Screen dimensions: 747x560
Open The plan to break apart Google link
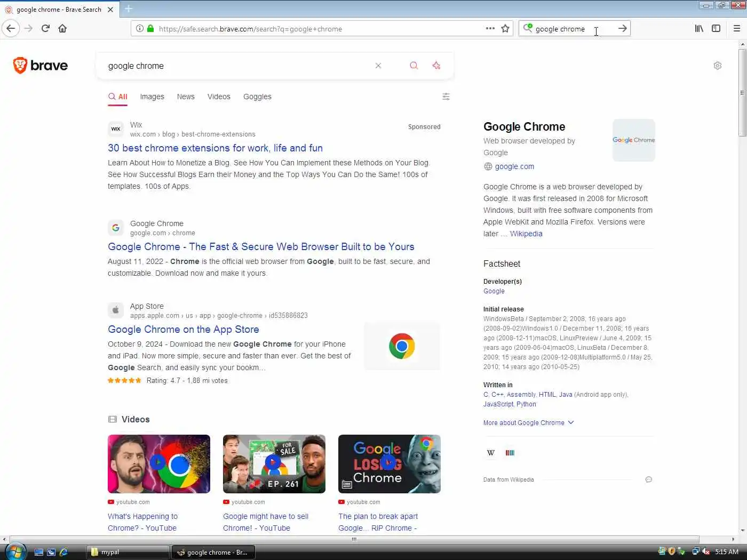tap(378, 522)
